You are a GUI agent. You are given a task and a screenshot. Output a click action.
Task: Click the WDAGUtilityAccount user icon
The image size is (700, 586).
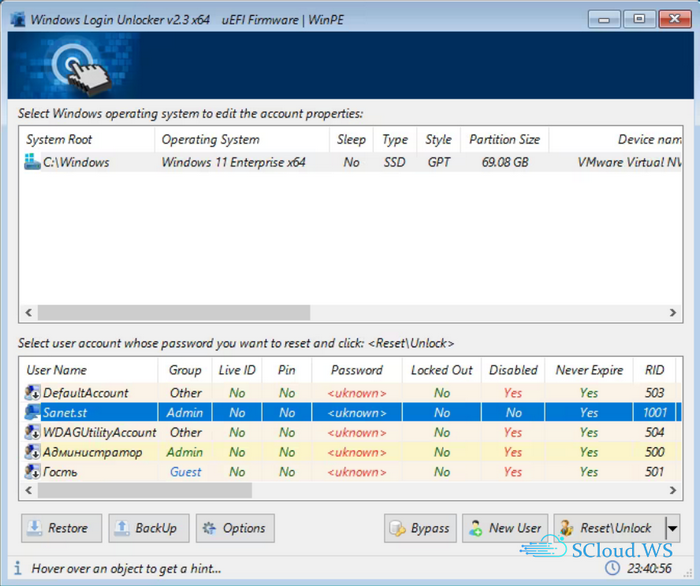[32, 432]
